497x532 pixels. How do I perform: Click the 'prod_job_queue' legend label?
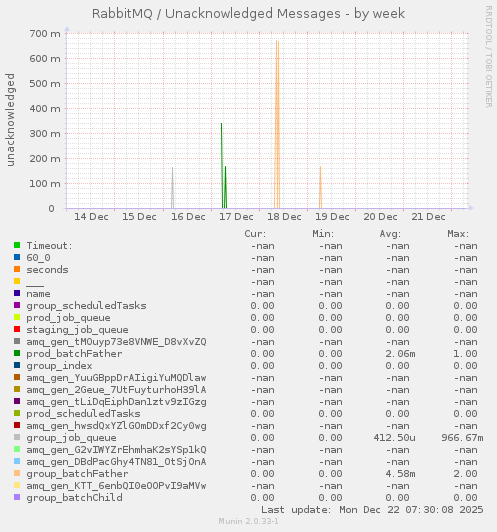[x=68, y=318]
